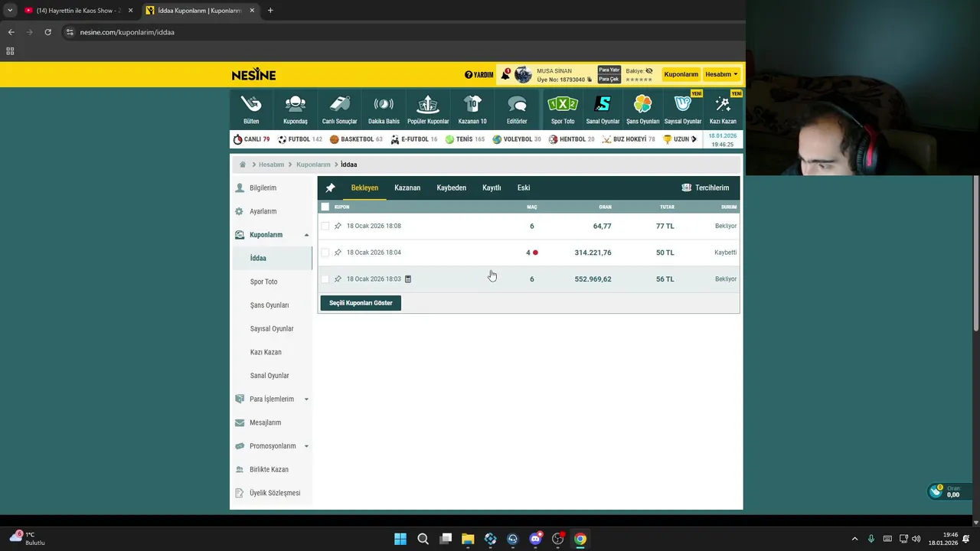Select CANLI 79 sport filter
Viewport: 980px width, 551px height.
coord(251,139)
